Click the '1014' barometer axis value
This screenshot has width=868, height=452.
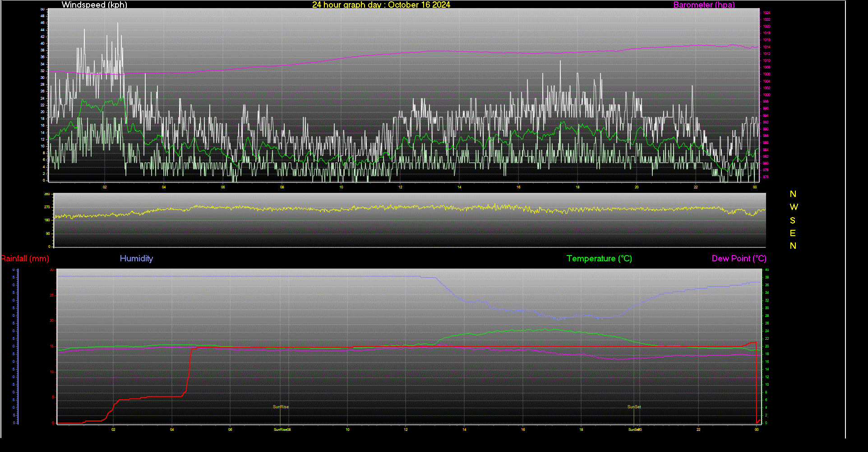pyautogui.click(x=766, y=47)
